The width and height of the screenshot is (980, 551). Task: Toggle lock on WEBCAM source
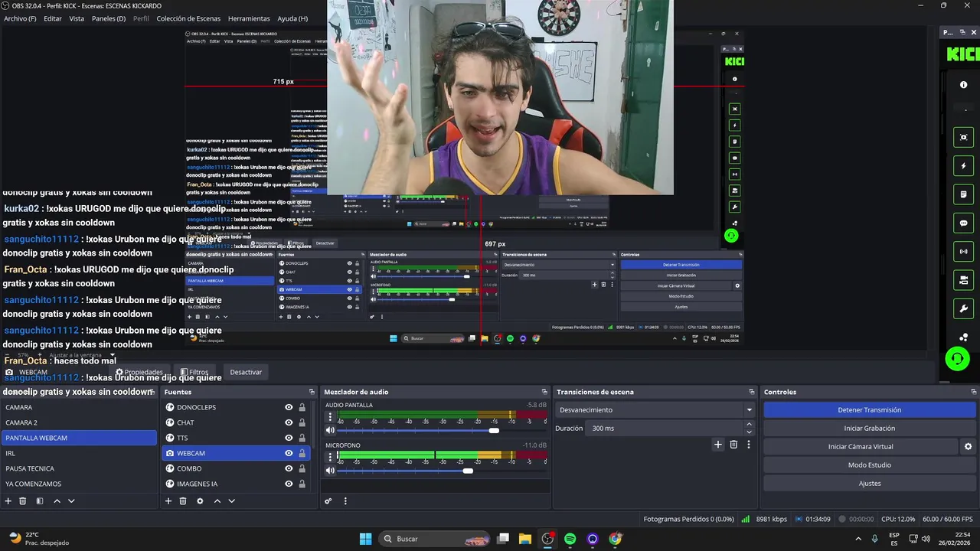(302, 453)
